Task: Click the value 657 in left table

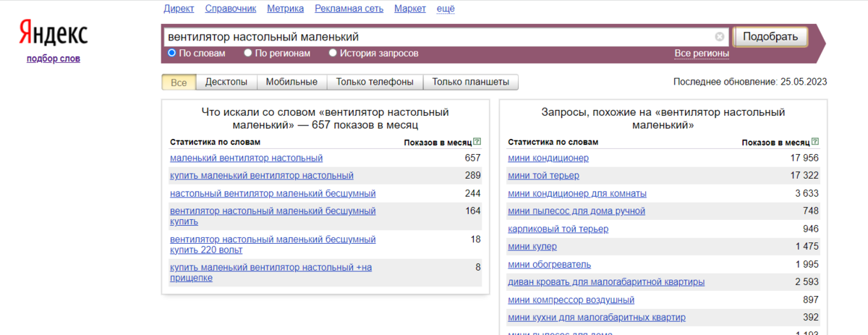Action: pyautogui.click(x=472, y=158)
